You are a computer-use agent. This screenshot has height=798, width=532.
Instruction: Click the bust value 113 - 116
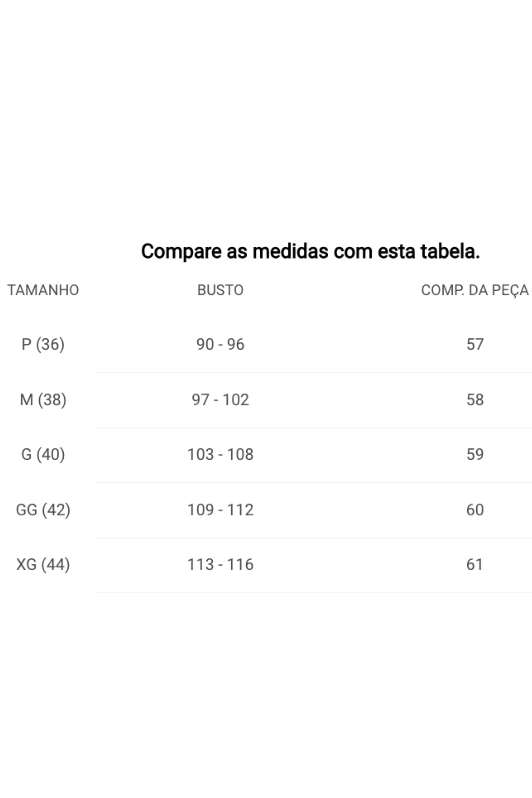[220, 564]
